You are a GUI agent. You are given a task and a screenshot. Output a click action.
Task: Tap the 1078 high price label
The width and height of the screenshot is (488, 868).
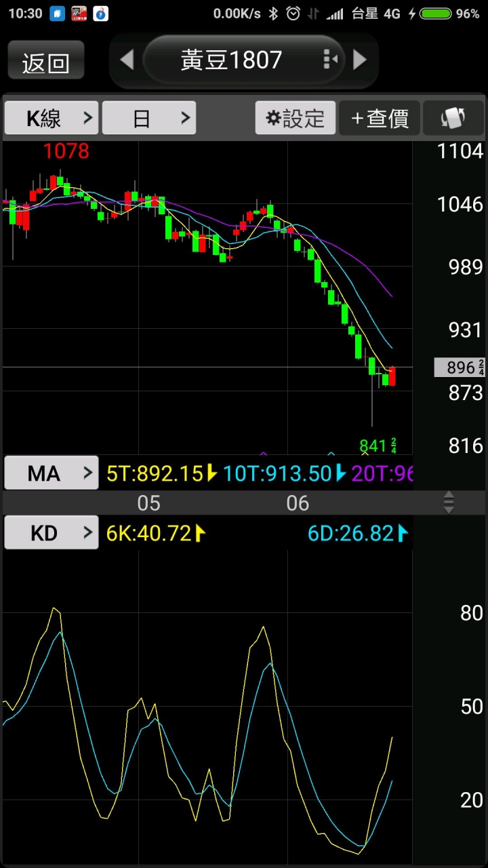[x=66, y=151]
